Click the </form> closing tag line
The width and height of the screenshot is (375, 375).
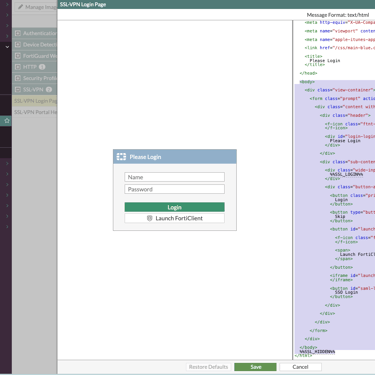(318, 331)
